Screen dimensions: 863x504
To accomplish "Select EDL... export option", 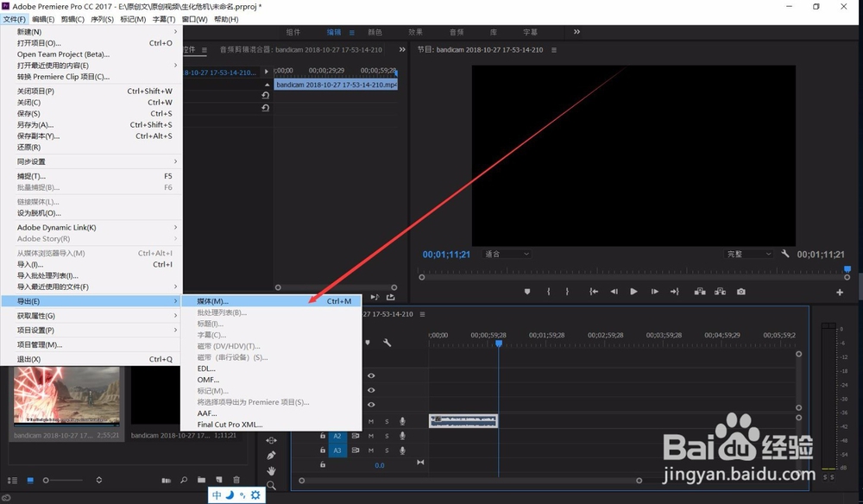I will click(x=271, y=369).
